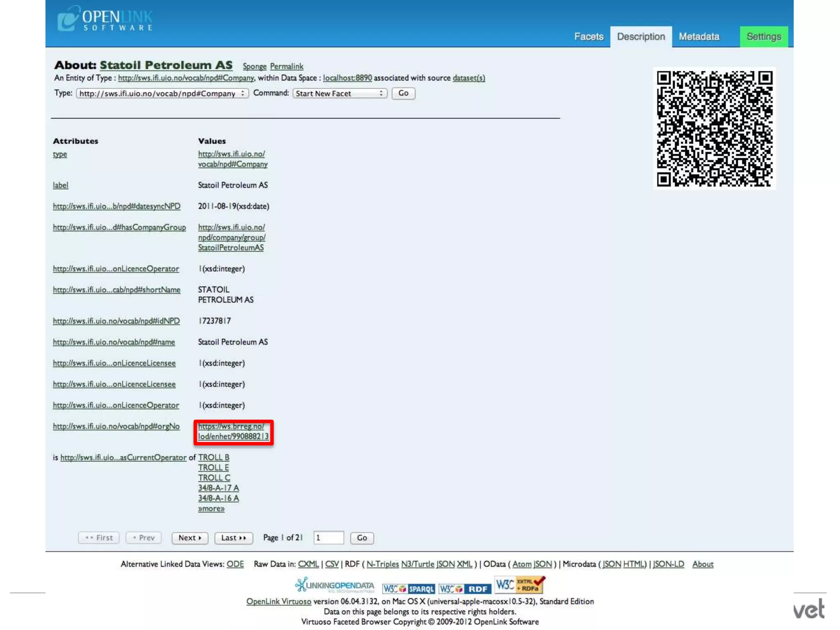Open the TROLL B link
This screenshot has width=840, height=630.
[x=214, y=457]
